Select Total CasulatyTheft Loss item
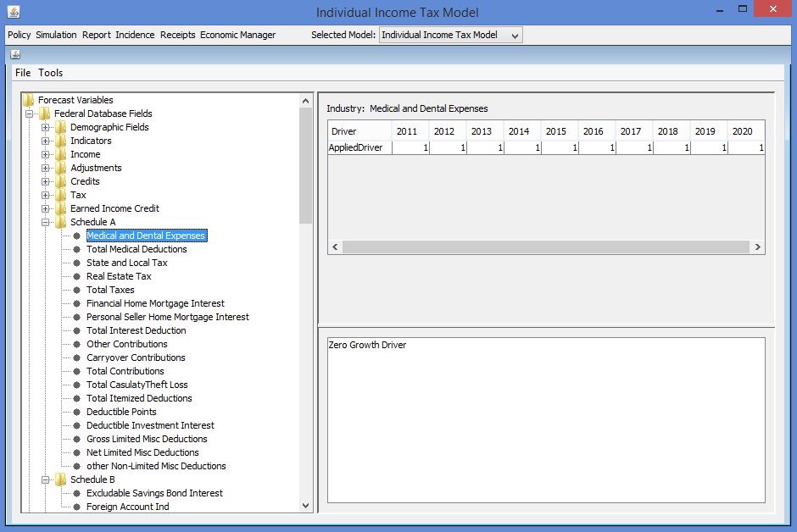This screenshot has height=532, width=797. coord(137,385)
